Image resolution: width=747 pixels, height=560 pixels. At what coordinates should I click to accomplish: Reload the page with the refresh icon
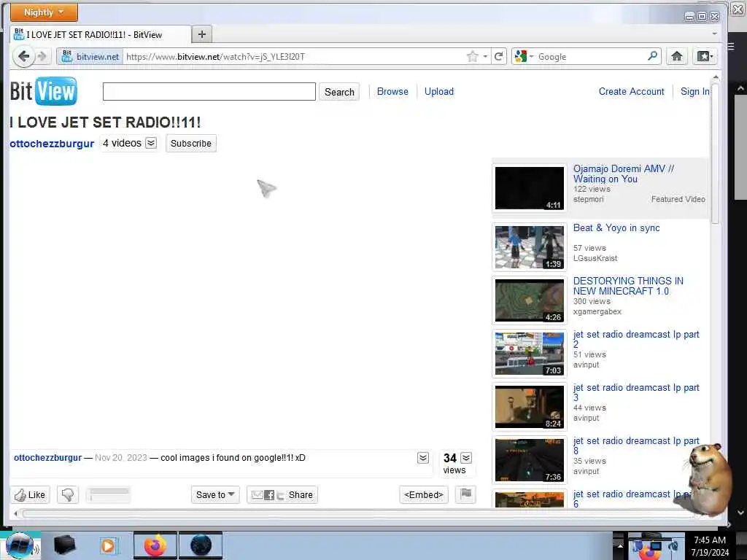tap(499, 57)
